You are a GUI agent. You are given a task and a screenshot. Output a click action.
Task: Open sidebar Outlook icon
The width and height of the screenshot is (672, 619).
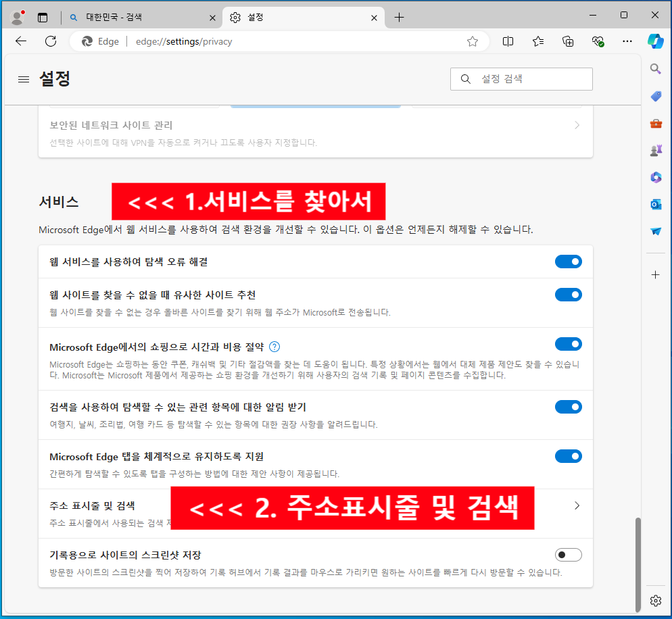(x=655, y=204)
